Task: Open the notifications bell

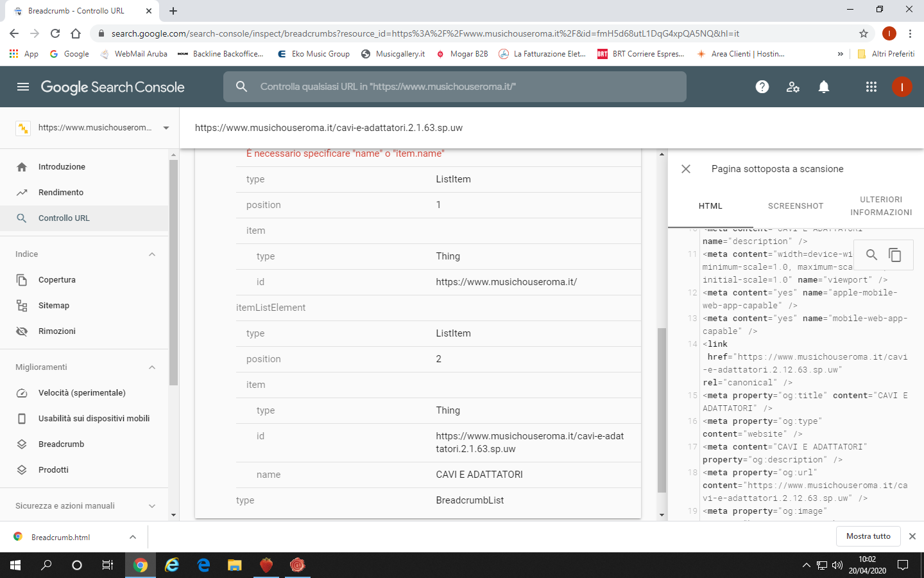Action: pyautogui.click(x=824, y=87)
